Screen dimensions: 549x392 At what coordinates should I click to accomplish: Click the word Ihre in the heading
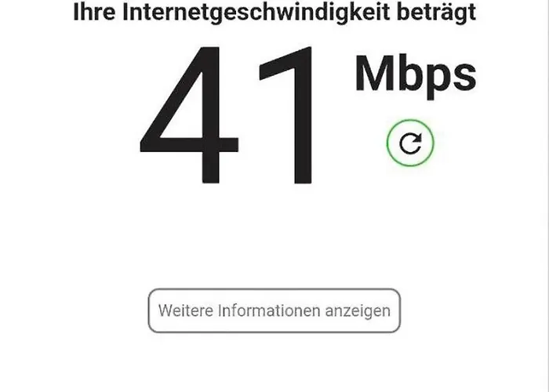pyautogui.click(x=94, y=12)
